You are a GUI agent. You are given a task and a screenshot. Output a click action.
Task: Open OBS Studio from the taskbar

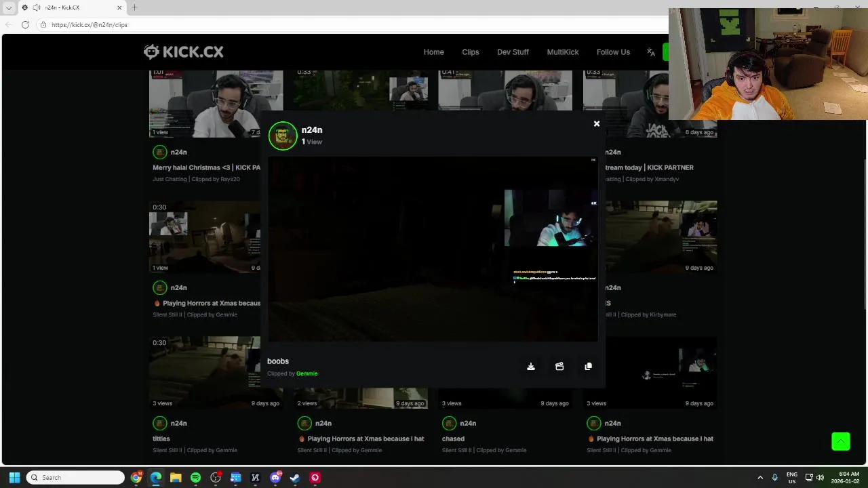tap(216, 478)
